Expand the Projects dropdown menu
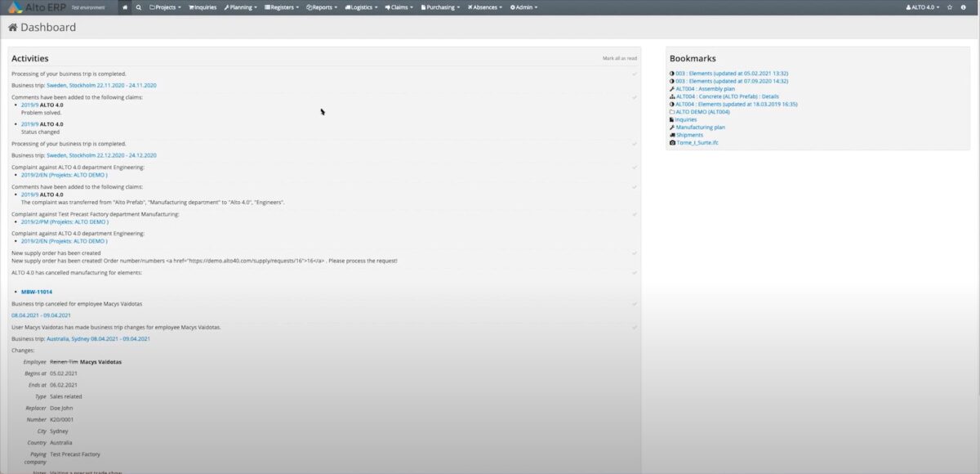 [166, 7]
